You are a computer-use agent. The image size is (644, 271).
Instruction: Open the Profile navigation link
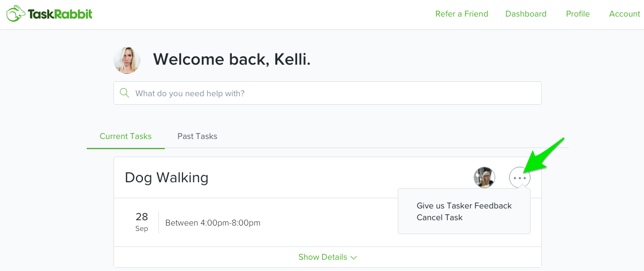click(x=578, y=14)
